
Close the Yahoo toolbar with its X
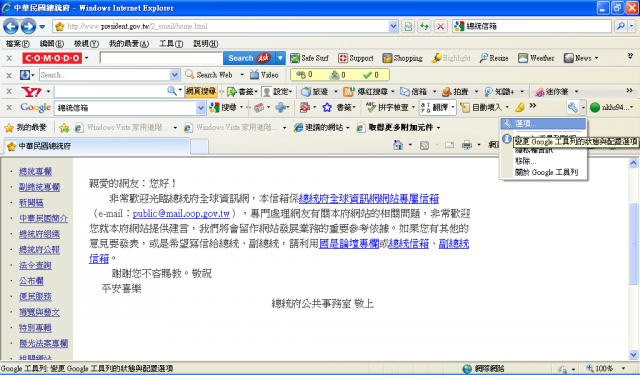[x=9, y=91]
